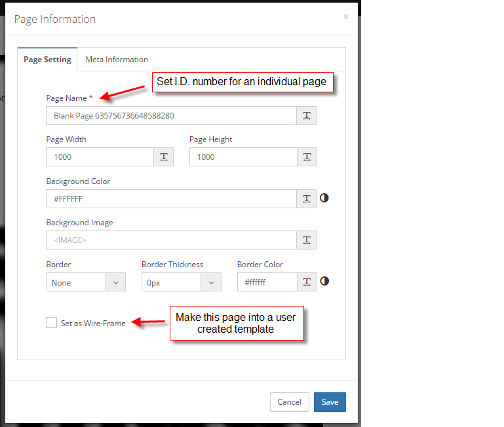Save the page information
This screenshot has height=427, width=504.
click(330, 402)
